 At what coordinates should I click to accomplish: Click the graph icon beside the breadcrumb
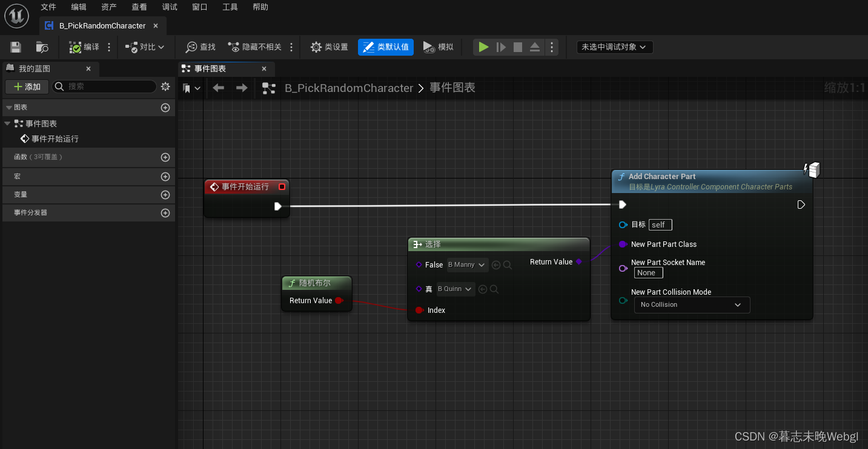(x=269, y=88)
